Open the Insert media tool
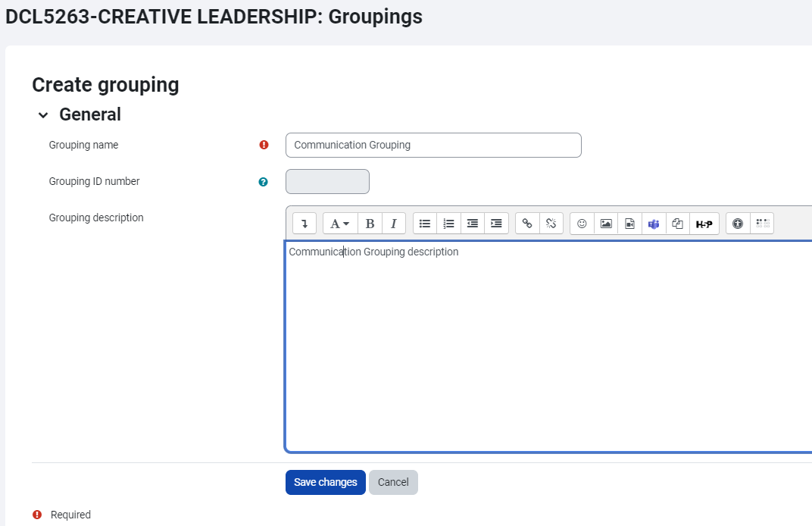The height and width of the screenshot is (526, 812). pyautogui.click(x=629, y=223)
